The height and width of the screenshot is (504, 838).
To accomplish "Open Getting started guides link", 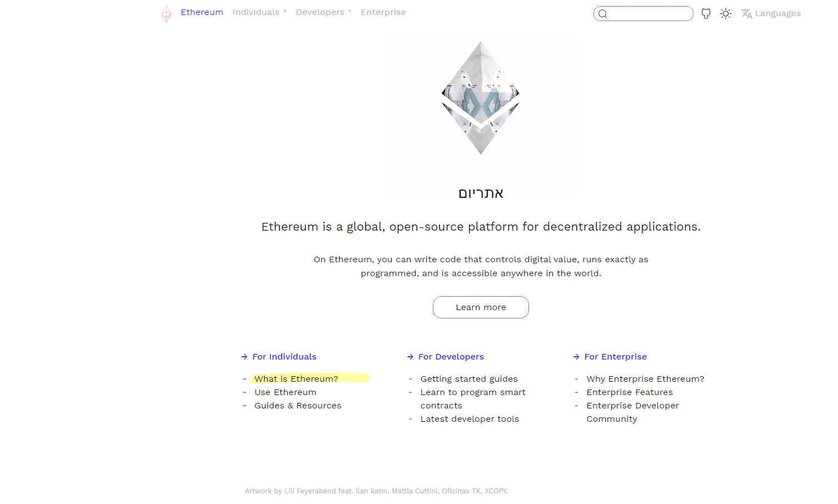I will (469, 379).
